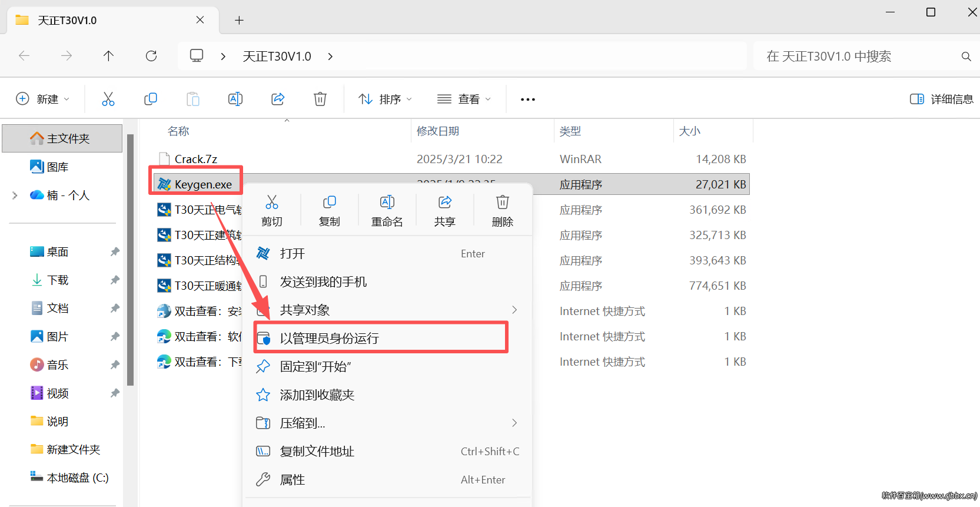Open 图库 in the sidebar
980x507 pixels.
(x=49, y=167)
